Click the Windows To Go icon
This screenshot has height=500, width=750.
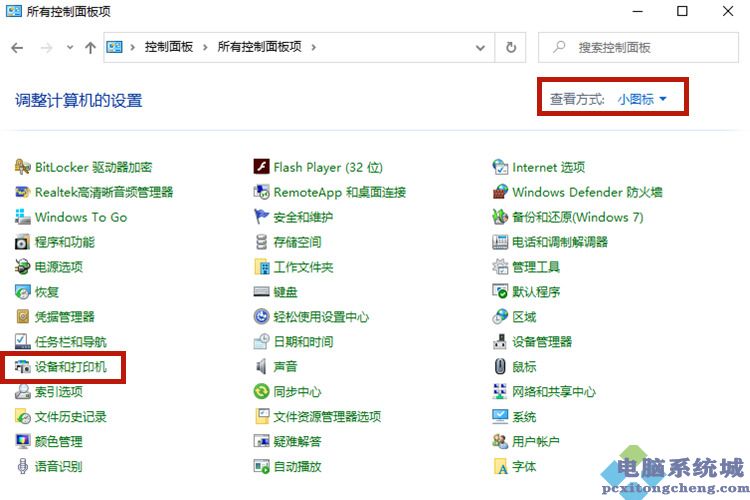[22, 217]
